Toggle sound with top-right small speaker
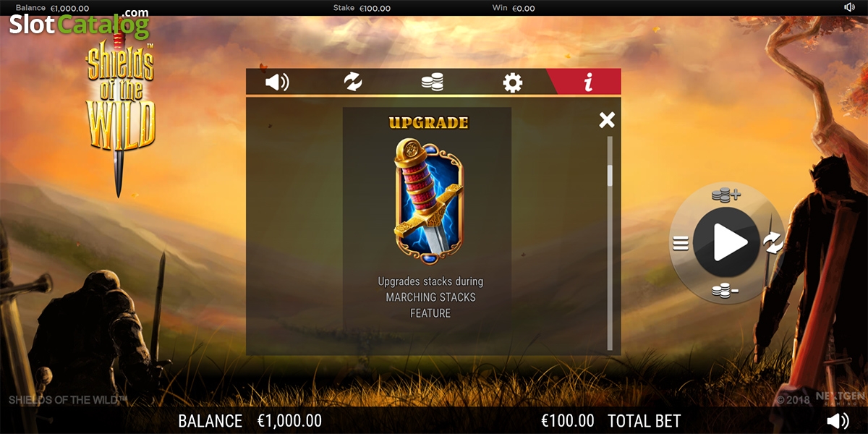 849,7
